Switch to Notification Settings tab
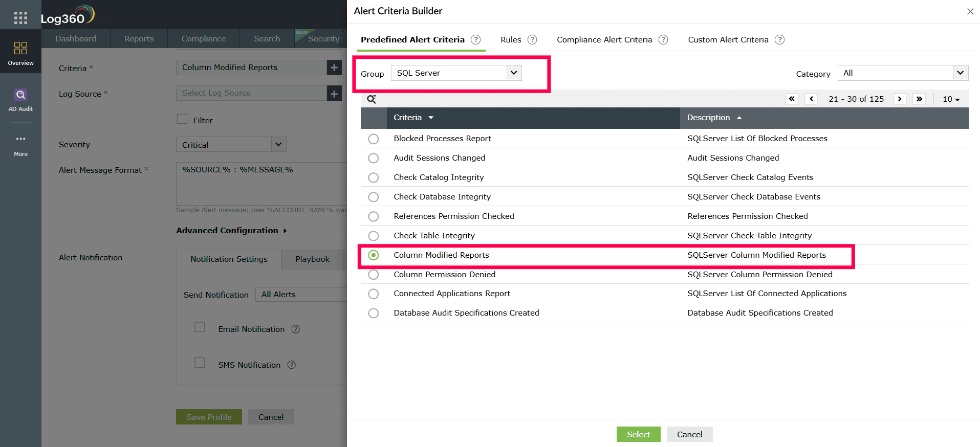980x447 pixels. pos(229,259)
